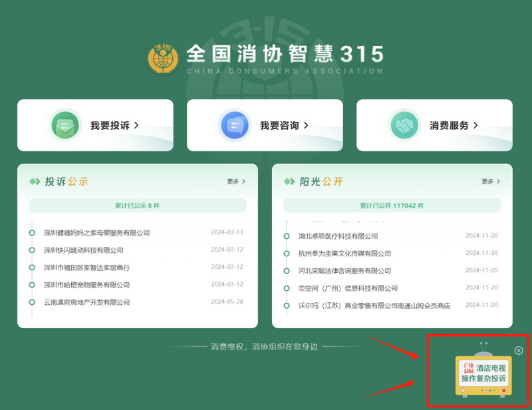This screenshot has height=410, width=532.
Task: Select 恋空间（广州）信息科技有限公司 entry
Action: coord(348,288)
